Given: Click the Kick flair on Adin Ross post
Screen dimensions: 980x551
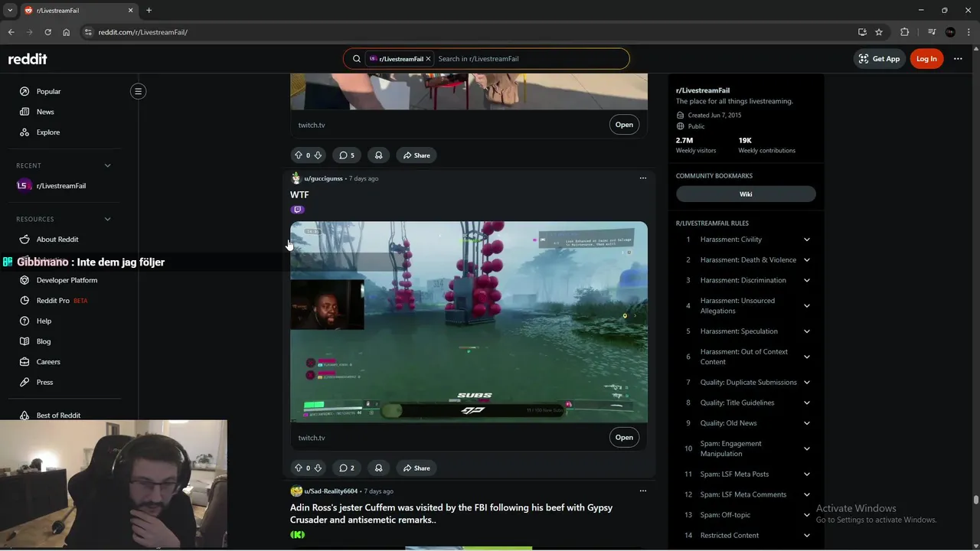Looking at the screenshot, I should pos(298,535).
